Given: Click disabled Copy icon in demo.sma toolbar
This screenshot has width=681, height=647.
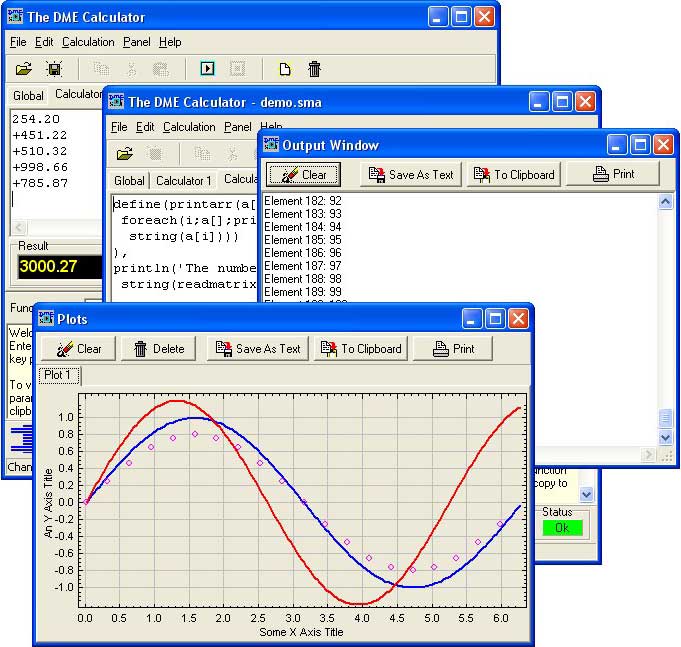Looking at the screenshot, I should point(202,154).
